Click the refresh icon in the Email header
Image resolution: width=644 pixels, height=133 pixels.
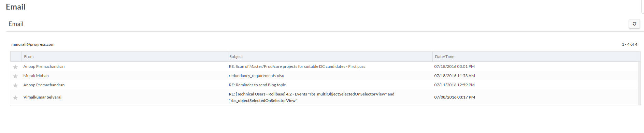pyautogui.click(x=634, y=24)
